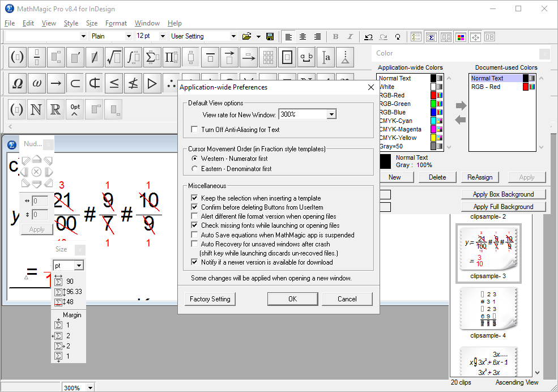
Task: Open the matrix template palette
Action: [268, 57]
